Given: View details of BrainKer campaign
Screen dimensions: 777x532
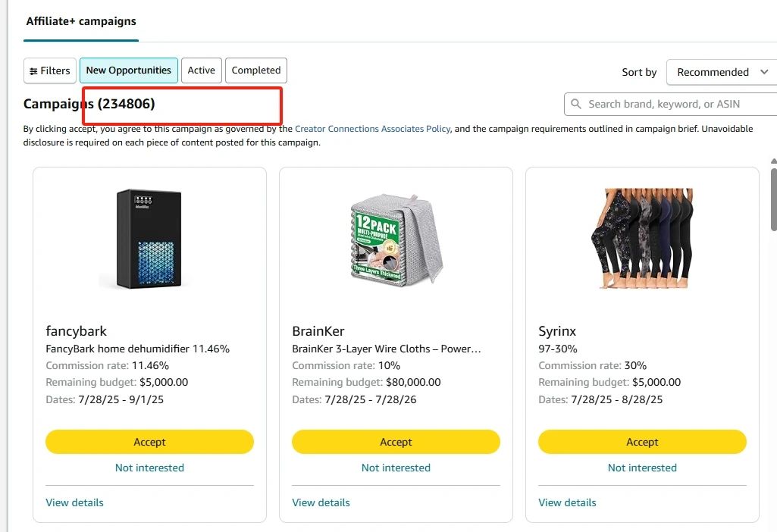Looking at the screenshot, I should [x=321, y=502].
